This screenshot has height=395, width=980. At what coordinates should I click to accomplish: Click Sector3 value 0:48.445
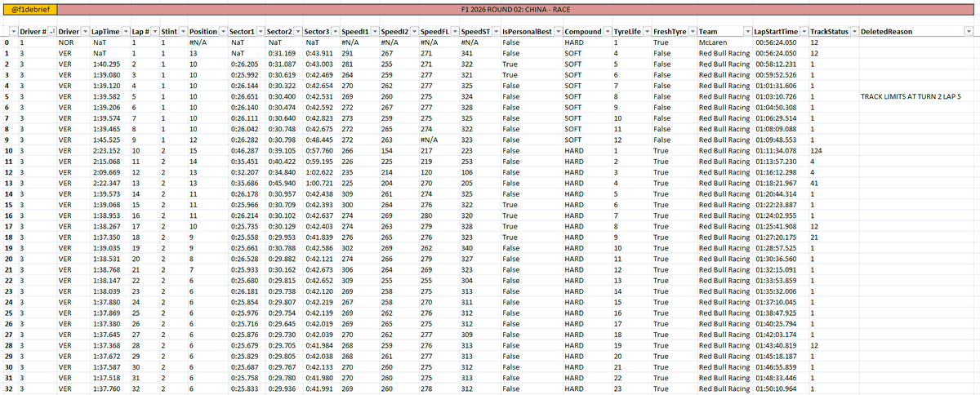319,140
